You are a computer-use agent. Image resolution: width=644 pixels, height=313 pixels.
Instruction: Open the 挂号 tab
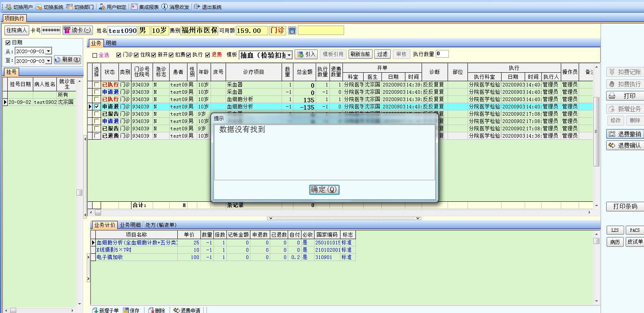11,72
